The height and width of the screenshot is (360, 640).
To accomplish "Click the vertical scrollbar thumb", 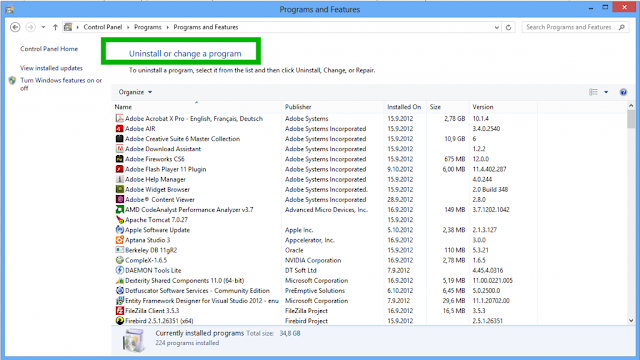I will pyautogui.click(x=631, y=119).
